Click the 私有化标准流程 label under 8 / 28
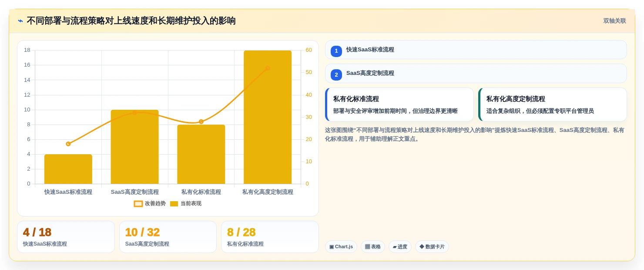644x270 pixels. 245,244
